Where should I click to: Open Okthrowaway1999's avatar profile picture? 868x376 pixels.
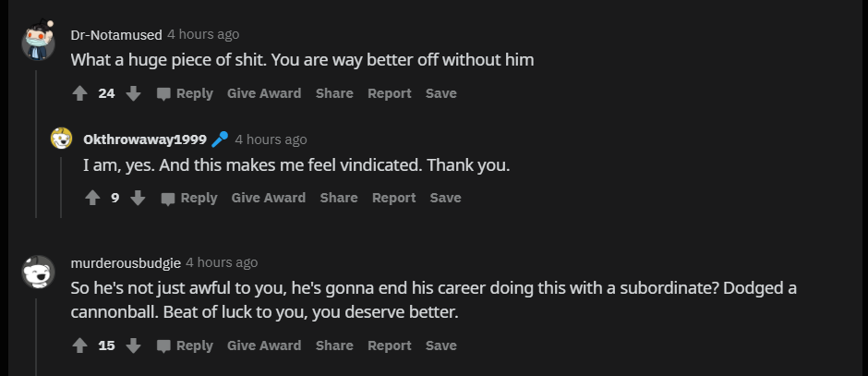pos(62,138)
